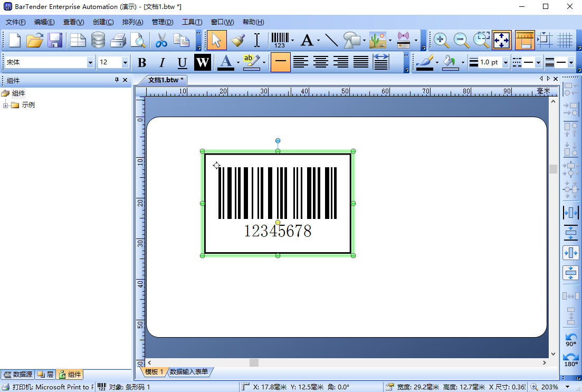Choose the picture insertion tool
The image size is (582, 392).
click(378, 40)
